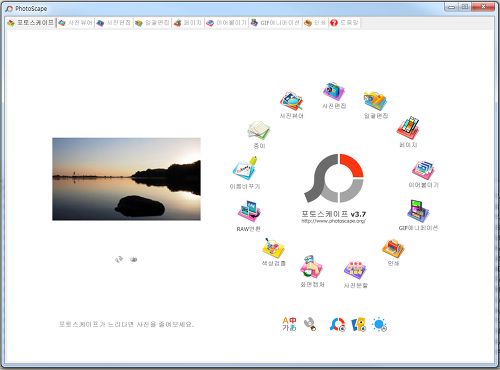The image size is (500, 370).
Task: Open the 사진뷰어 circle icon
Action: tap(291, 101)
